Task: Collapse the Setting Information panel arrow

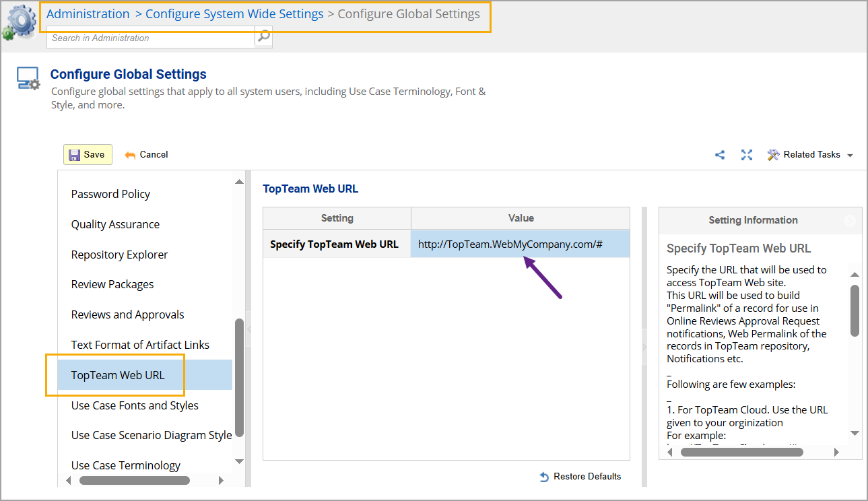Action: pyautogui.click(x=850, y=220)
